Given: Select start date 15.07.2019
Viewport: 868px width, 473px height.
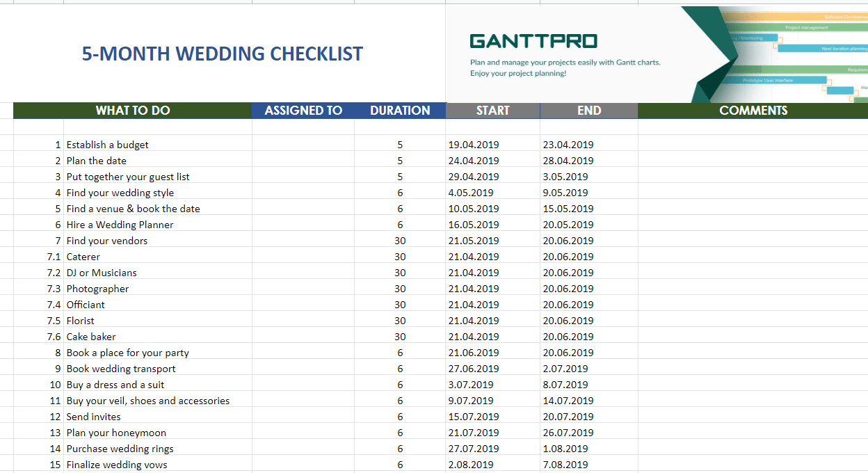Looking at the screenshot, I should (493, 417).
